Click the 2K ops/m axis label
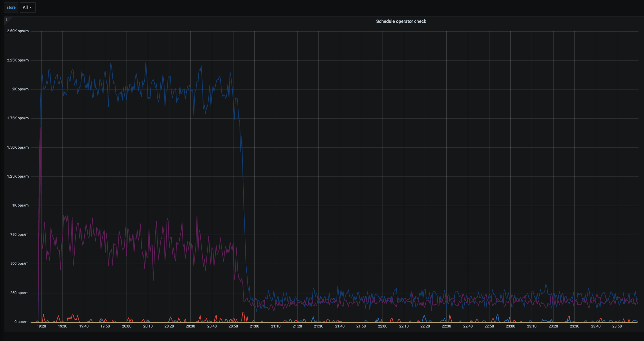Screen dimensions: 644x341 coord(20,89)
